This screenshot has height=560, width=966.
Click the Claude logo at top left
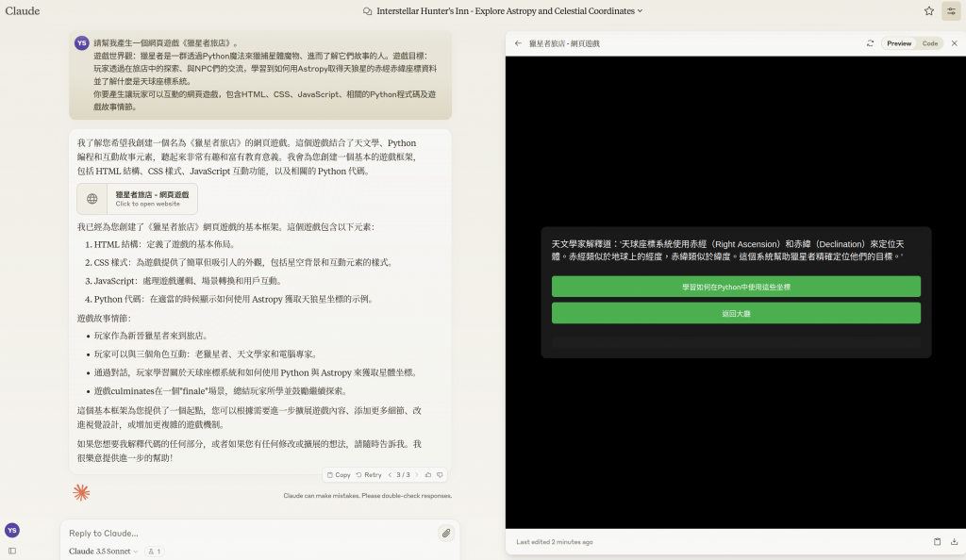23,11
